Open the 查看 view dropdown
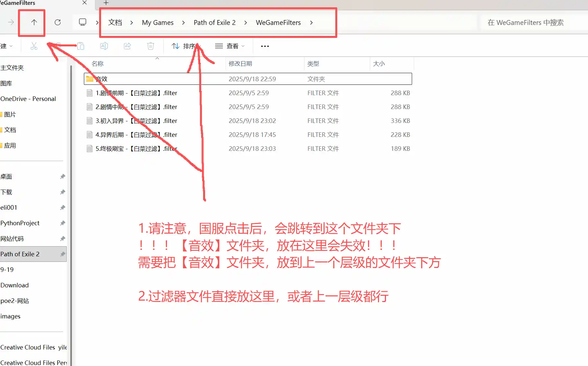This screenshot has width=588, height=366. pyautogui.click(x=230, y=46)
